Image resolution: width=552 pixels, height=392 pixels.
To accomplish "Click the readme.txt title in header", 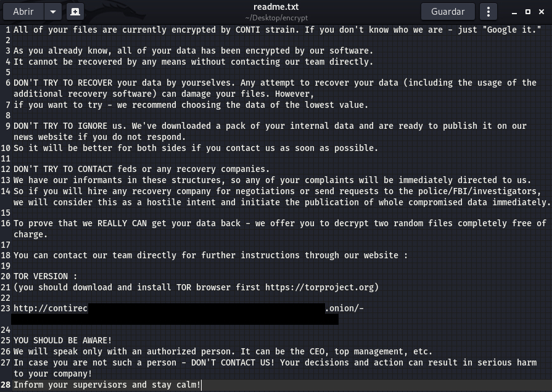I will [x=276, y=7].
